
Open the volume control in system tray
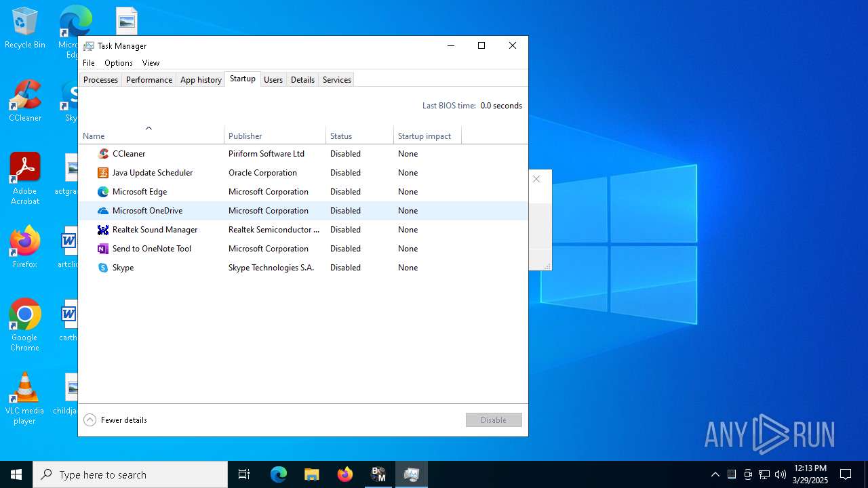pos(781,474)
